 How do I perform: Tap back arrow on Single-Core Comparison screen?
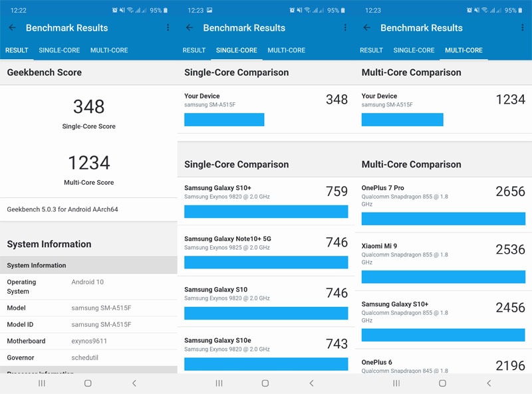[x=190, y=28]
